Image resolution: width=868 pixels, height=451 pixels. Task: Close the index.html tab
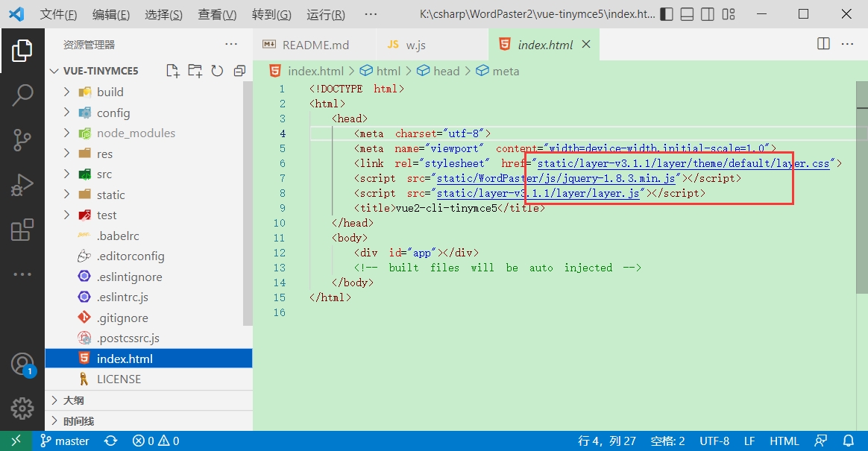pos(586,44)
